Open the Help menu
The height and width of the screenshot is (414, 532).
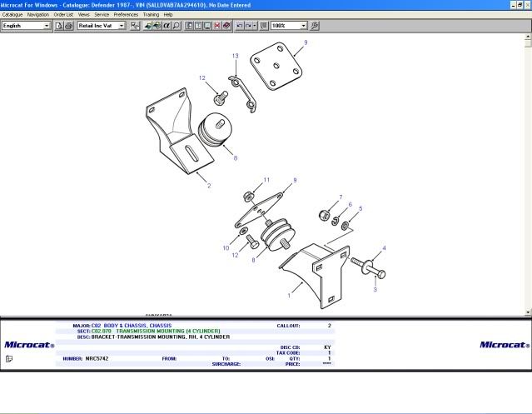point(168,15)
